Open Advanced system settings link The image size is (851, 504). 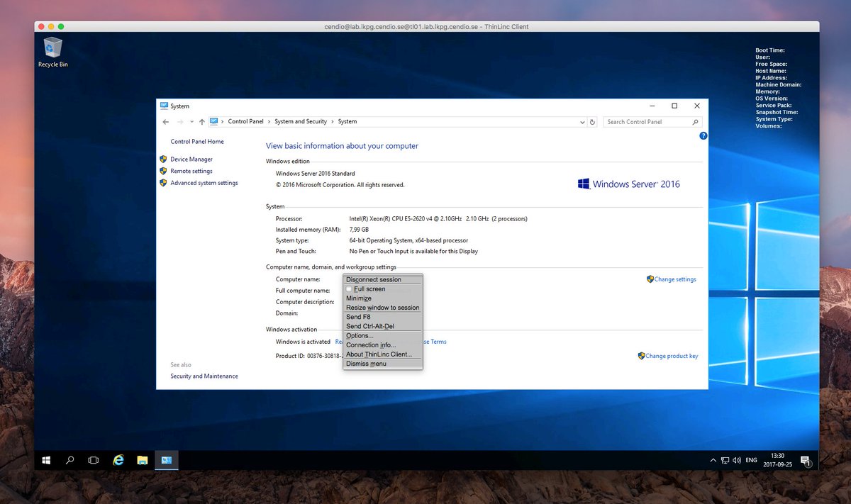pos(204,183)
